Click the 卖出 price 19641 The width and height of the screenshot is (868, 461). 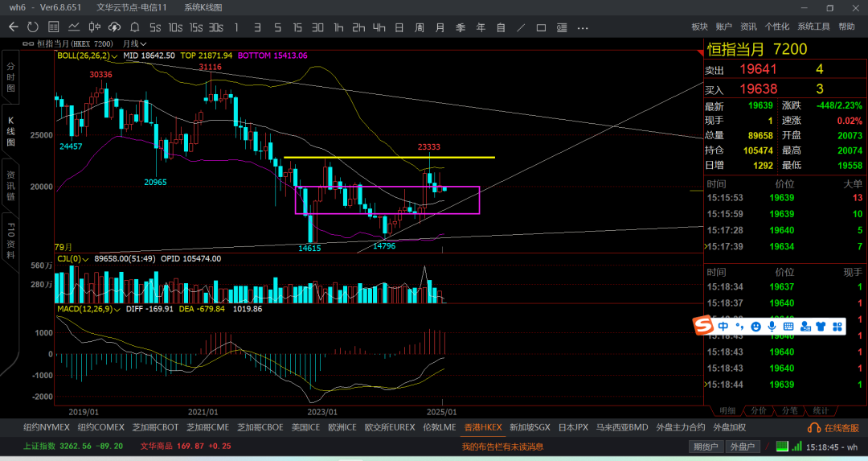(759, 69)
